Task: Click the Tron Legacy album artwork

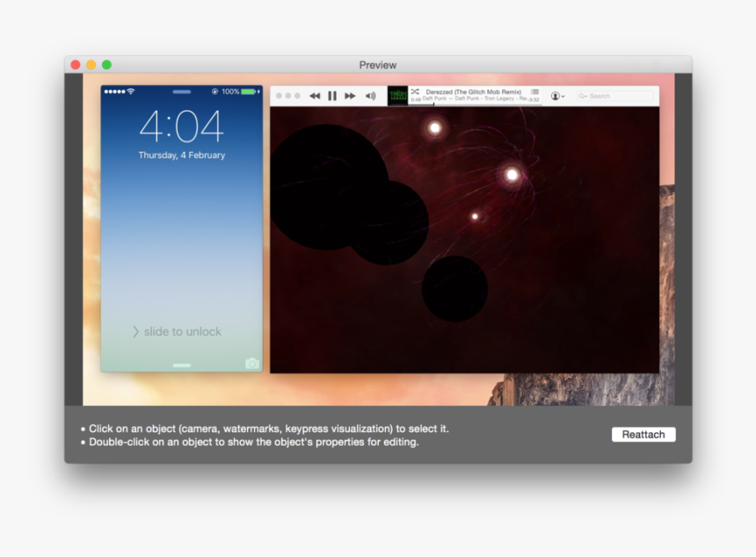Action: [397, 96]
